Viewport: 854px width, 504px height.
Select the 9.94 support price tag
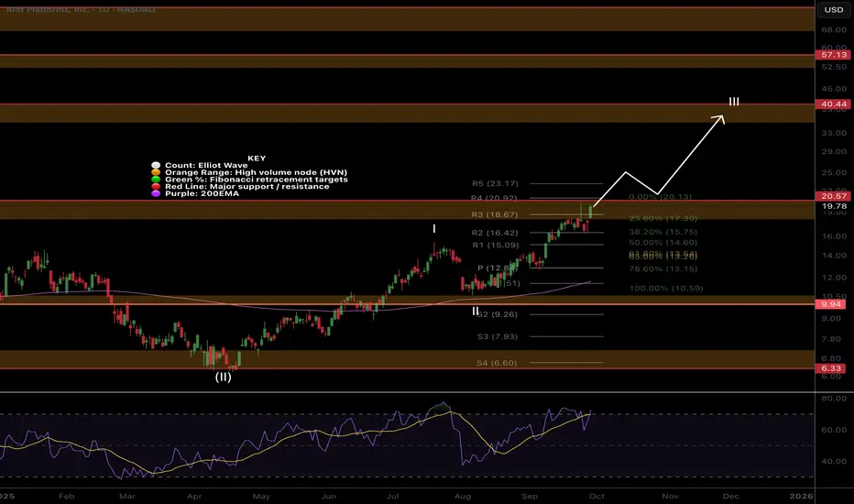831,304
